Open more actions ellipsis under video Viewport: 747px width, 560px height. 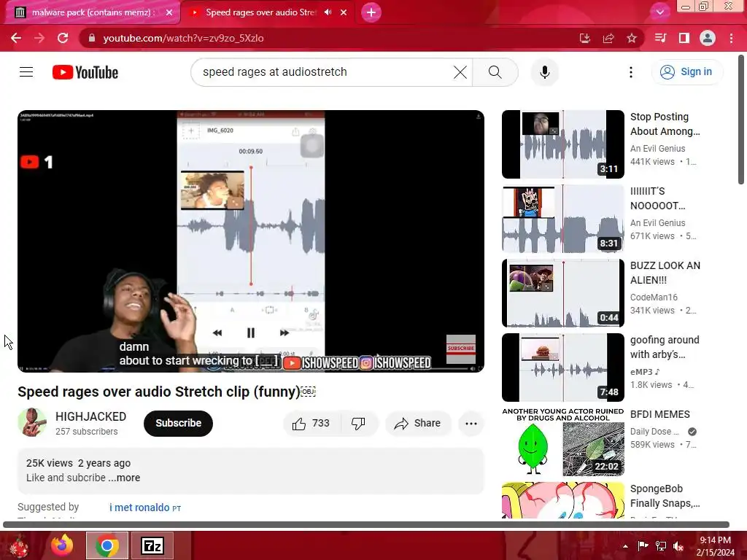471,424
